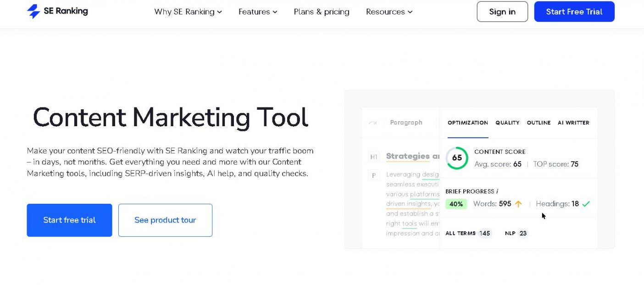Click the H1 heading block marker
The height and width of the screenshot is (285, 644).
coord(374,157)
